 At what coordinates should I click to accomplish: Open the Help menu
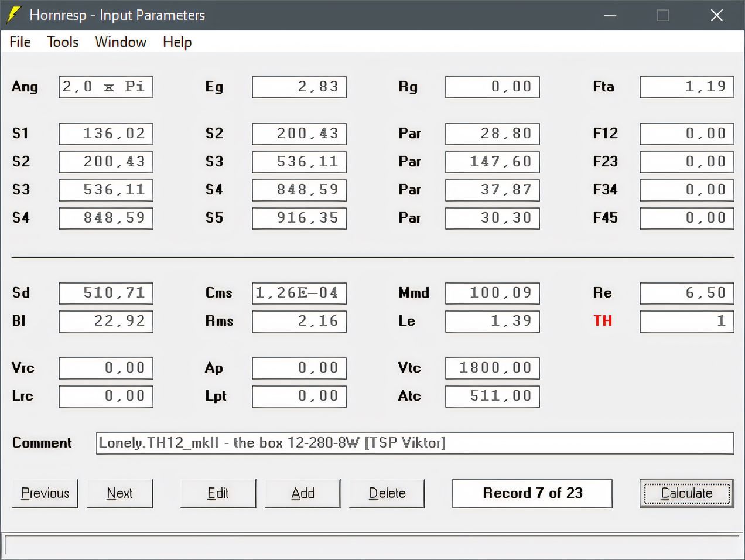(177, 42)
